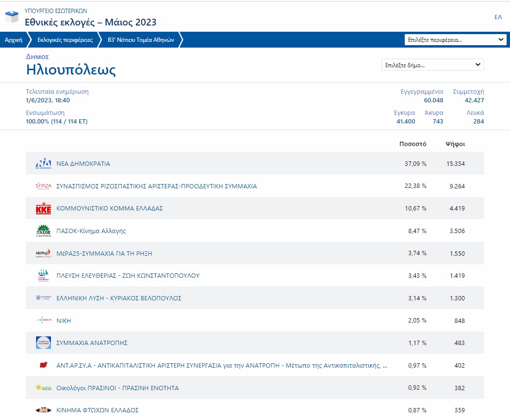Open Οικολόγοι ΠΡΑΣΙΝΟΙ - ΠΡΑΣΙΝΗ ΕΝΟΤΗΤΑ name
Viewport: 510px width, 420px height.
[117, 388]
